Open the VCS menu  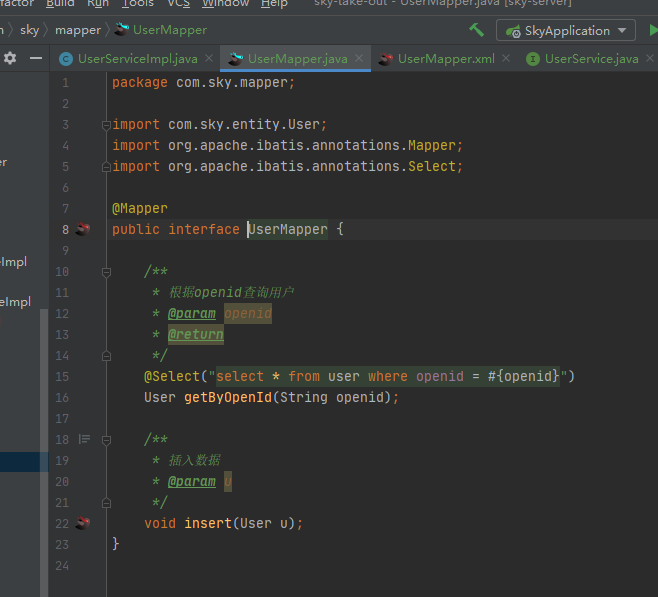178,3
